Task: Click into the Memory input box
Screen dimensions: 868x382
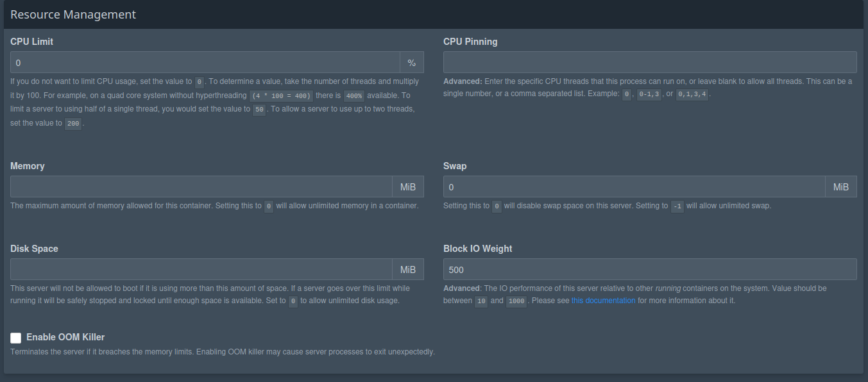Action: [x=201, y=187]
